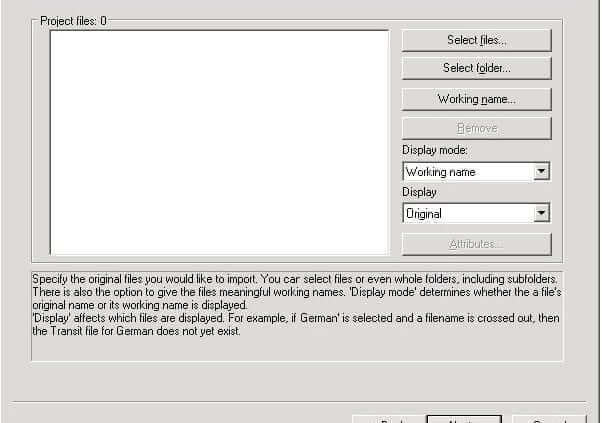Click the partially visible Cancel button
Viewport: 602px width, 423px height.
point(550,419)
